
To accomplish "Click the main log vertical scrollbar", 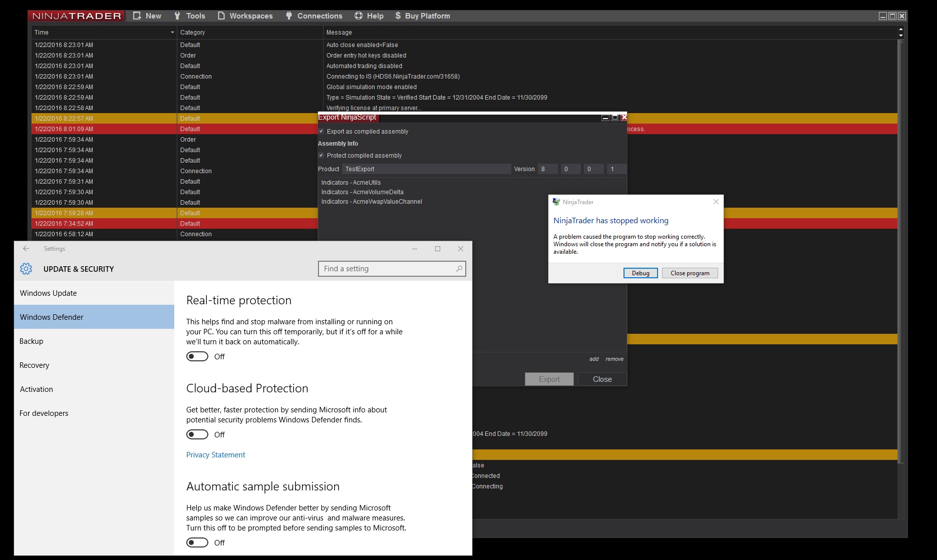I will coord(901,251).
